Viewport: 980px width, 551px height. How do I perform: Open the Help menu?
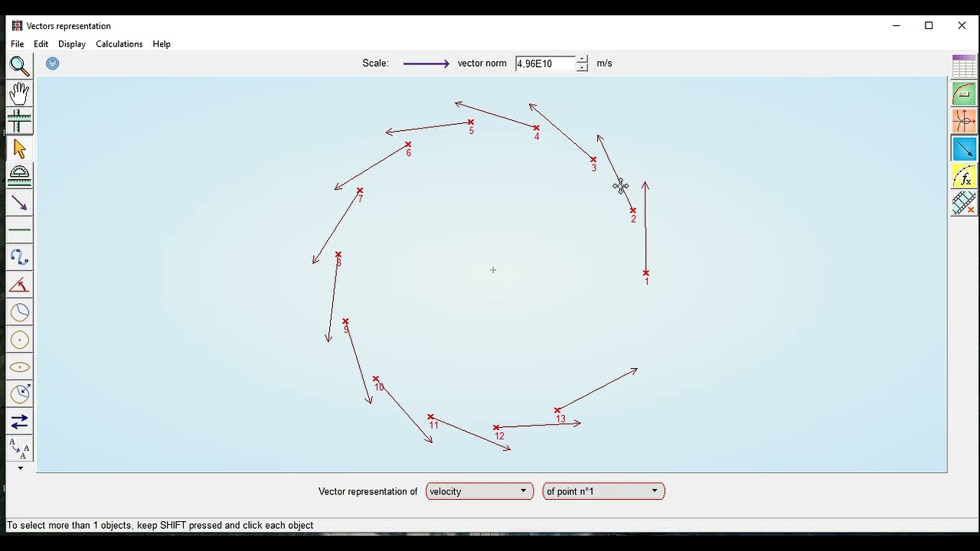point(162,44)
